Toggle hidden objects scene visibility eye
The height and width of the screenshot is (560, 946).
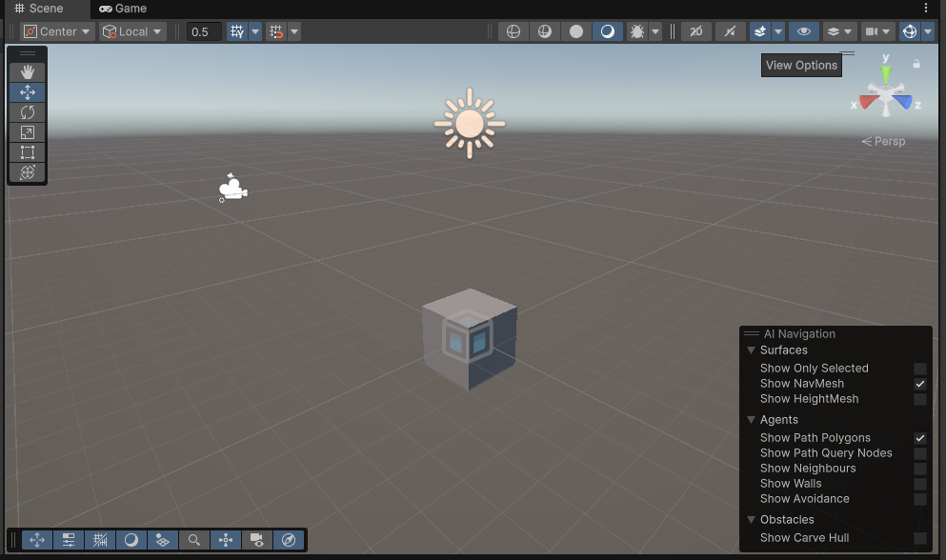pyautogui.click(x=804, y=31)
